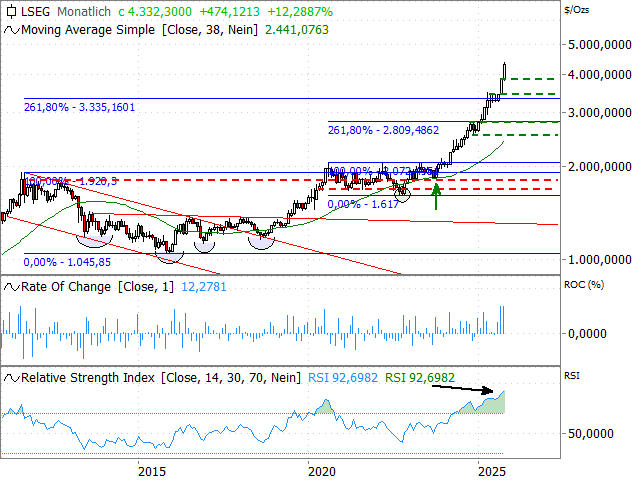Viewport: 640px width, 480px height.
Task: Click the candlestick chart icon beside LSEG
Action: click(x=10, y=11)
